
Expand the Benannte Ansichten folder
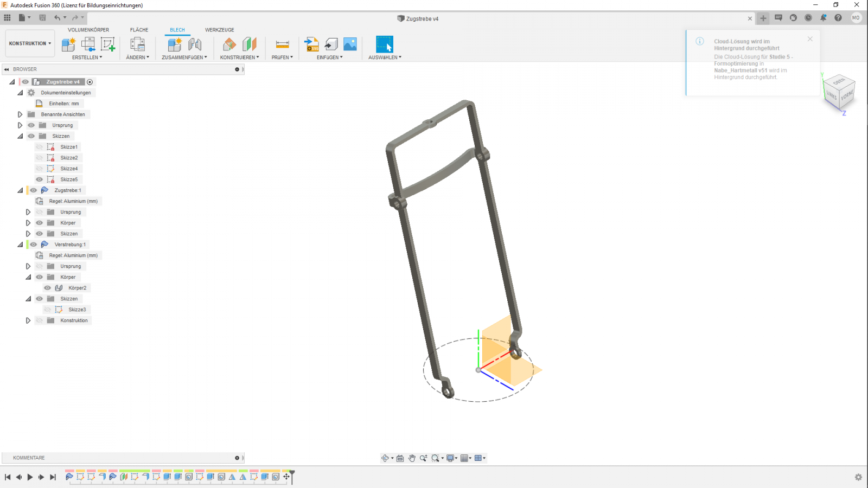(20, 114)
